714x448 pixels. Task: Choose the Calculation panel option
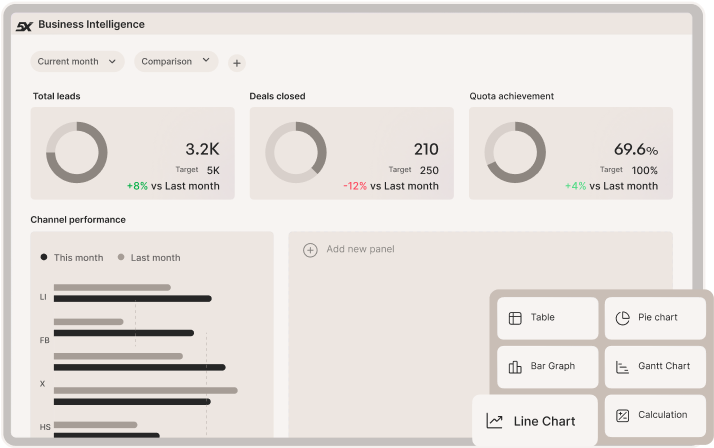[x=655, y=415]
